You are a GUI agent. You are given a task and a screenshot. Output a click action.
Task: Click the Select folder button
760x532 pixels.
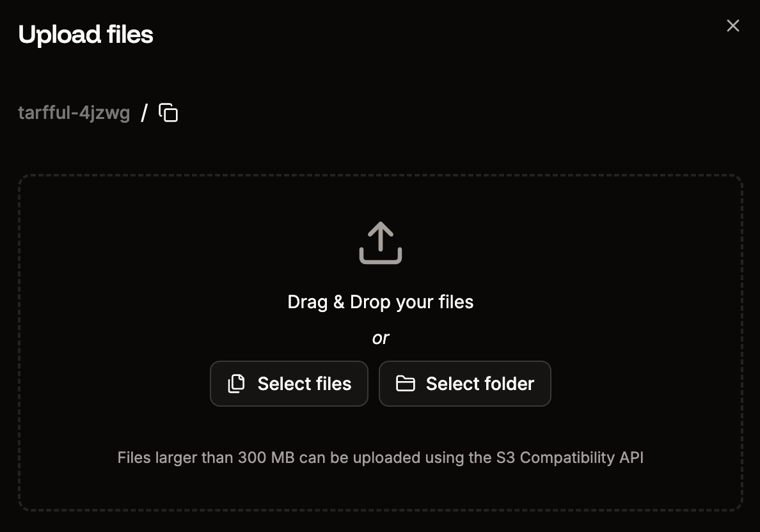(x=465, y=384)
